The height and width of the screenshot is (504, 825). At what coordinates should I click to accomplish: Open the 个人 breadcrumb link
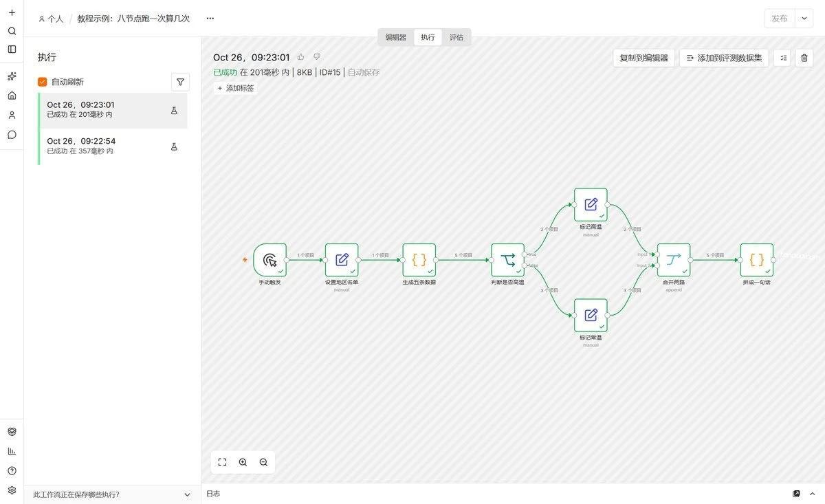pos(51,19)
